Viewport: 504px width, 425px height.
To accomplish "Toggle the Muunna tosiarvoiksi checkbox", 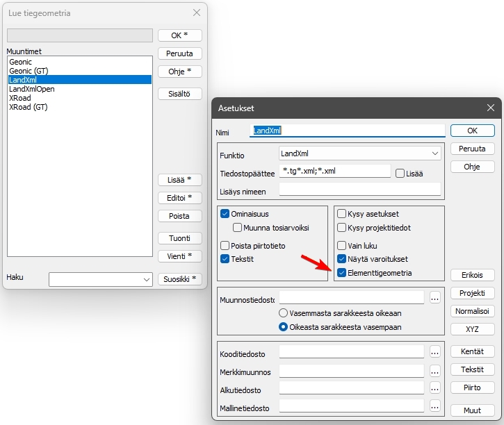I will point(238,227).
